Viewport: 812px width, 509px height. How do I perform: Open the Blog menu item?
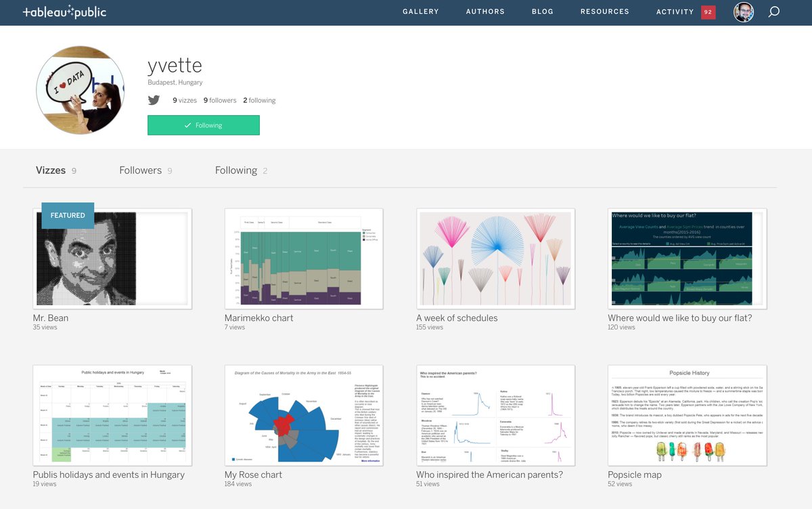pyautogui.click(x=543, y=12)
